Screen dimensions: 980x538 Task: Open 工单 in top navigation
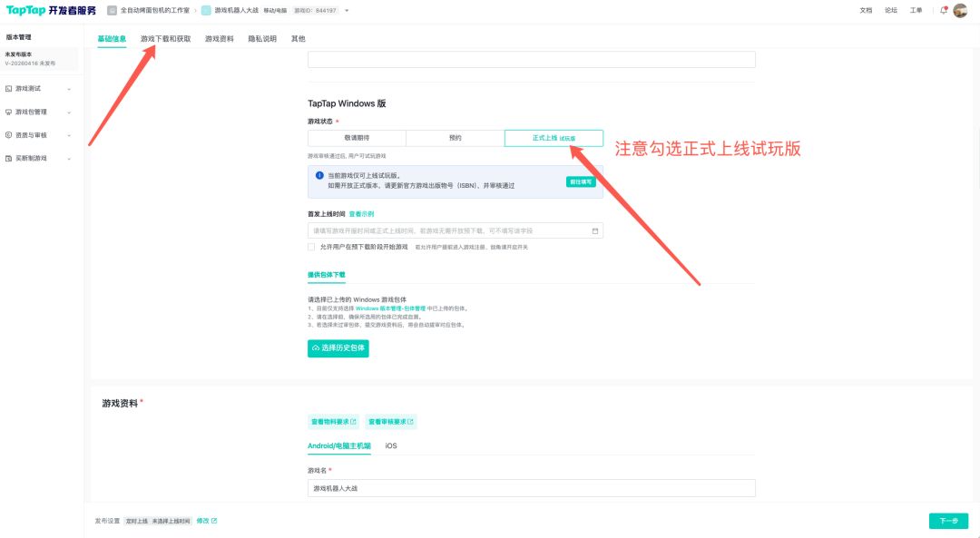tap(916, 11)
